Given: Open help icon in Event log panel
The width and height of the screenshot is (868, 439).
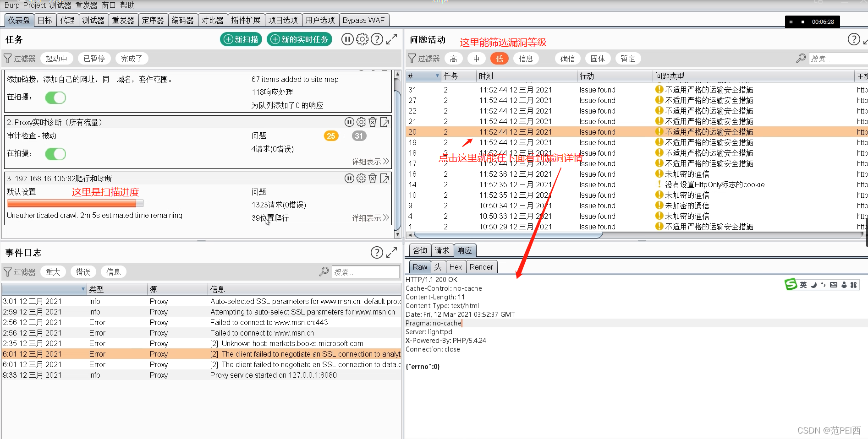Looking at the screenshot, I should (x=377, y=253).
